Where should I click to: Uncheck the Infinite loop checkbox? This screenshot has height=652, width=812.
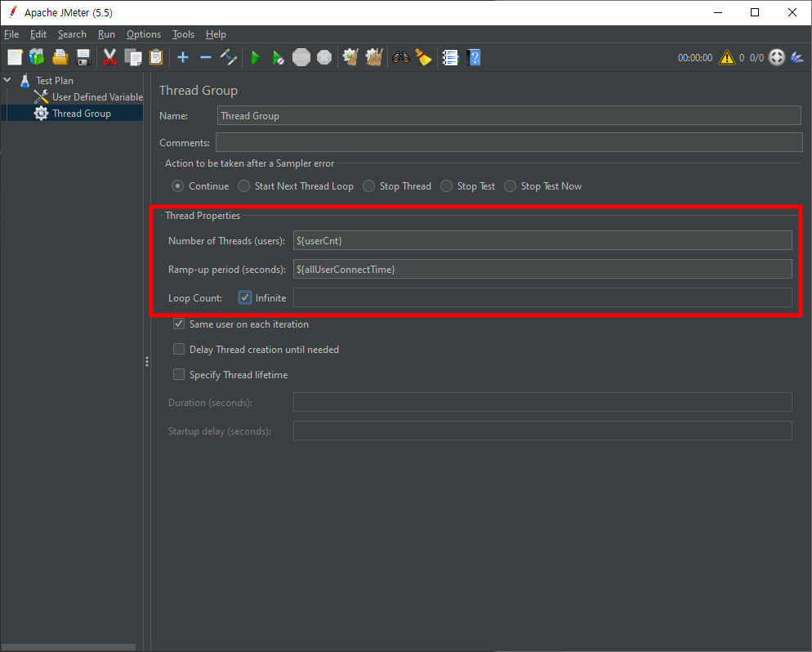tap(245, 297)
